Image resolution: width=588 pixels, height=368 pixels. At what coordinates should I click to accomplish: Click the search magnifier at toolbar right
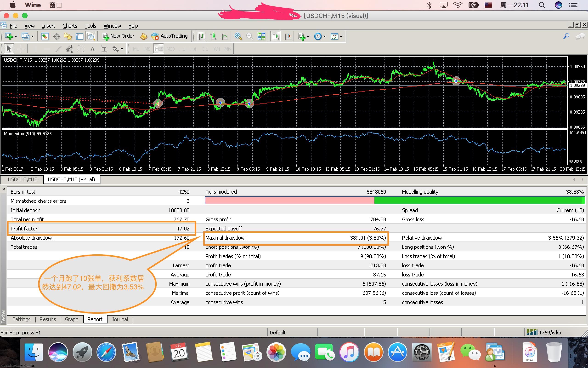(566, 36)
